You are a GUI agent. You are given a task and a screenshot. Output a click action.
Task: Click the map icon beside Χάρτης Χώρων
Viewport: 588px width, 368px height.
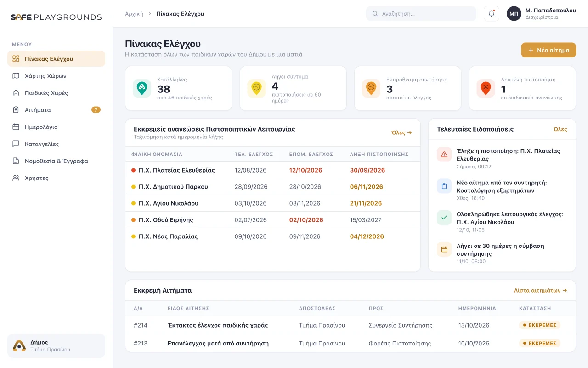(16, 76)
